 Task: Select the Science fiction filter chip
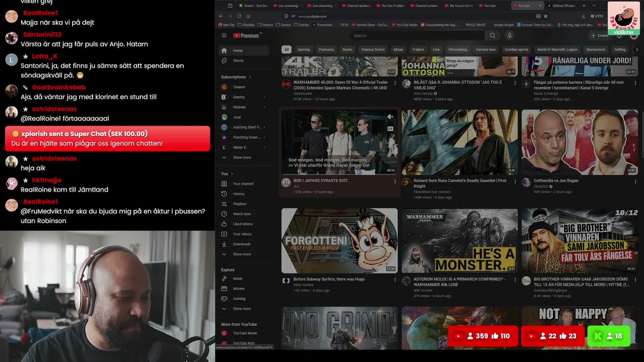[373, 50]
